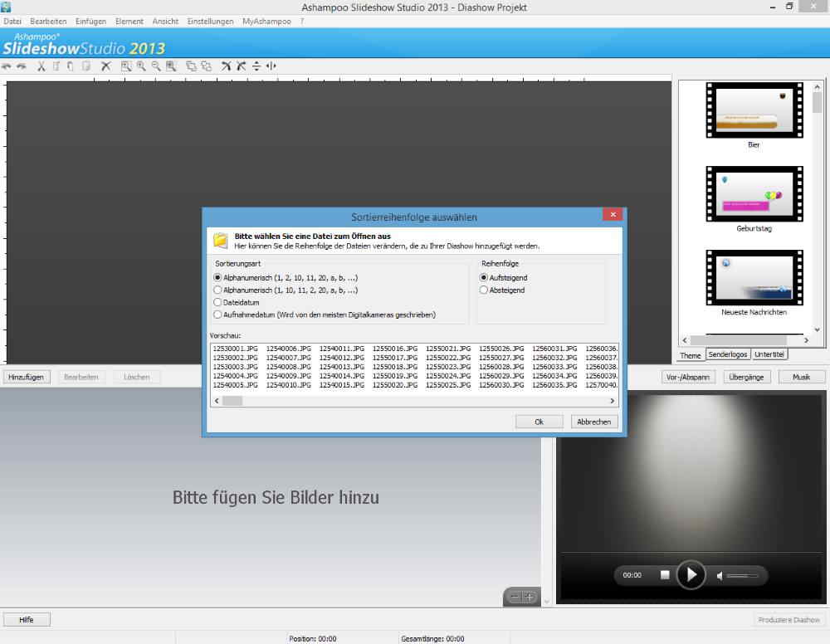
Task: Switch to the Senderlogos tab
Action: 728,354
